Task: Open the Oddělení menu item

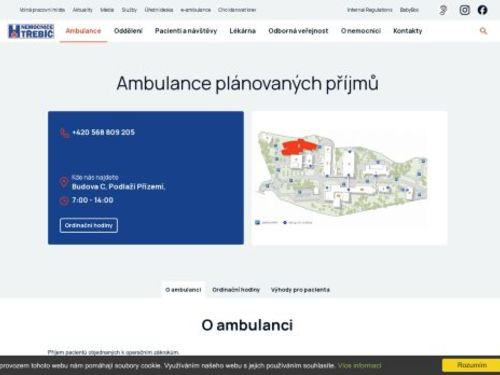Action: click(128, 31)
